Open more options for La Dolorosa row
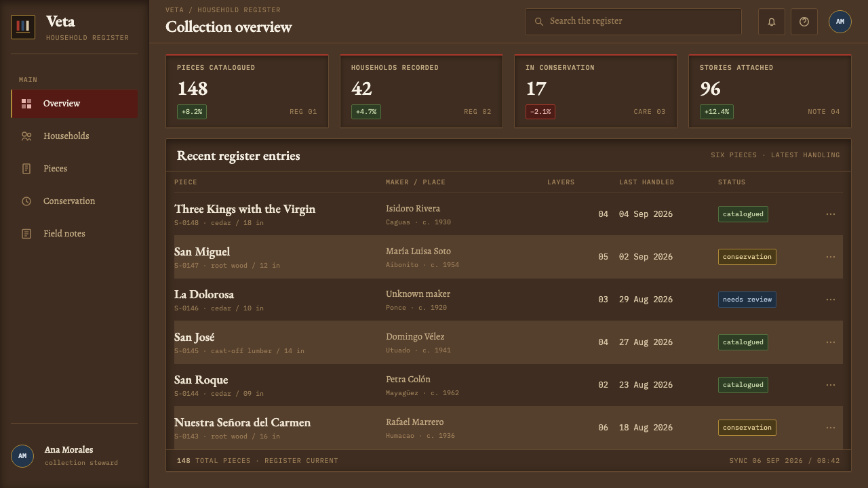 click(x=831, y=300)
